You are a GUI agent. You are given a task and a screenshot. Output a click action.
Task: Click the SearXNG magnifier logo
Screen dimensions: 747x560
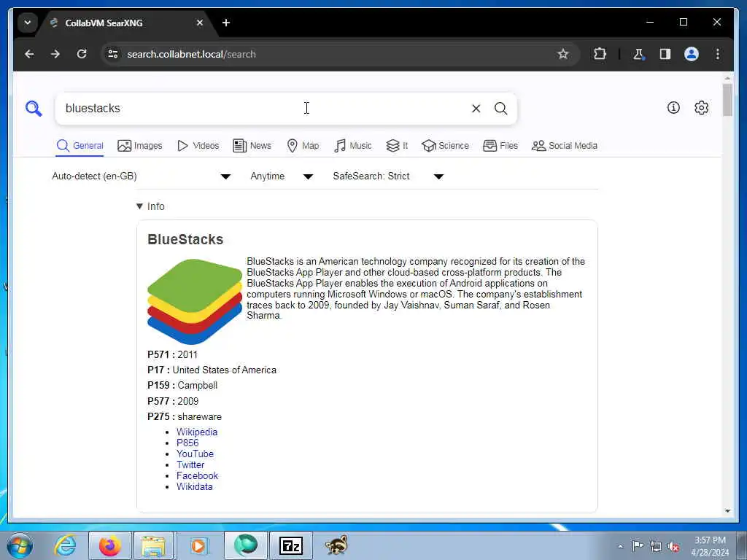(x=34, y=109)
